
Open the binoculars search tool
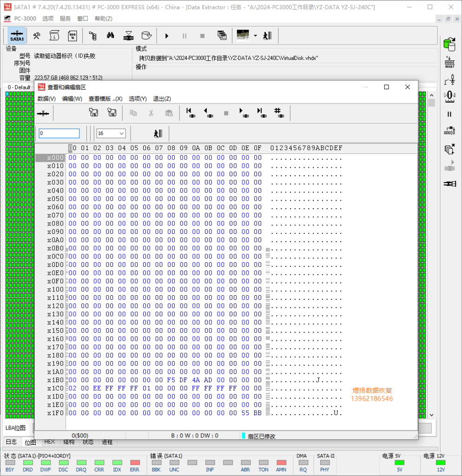[110, 36]
